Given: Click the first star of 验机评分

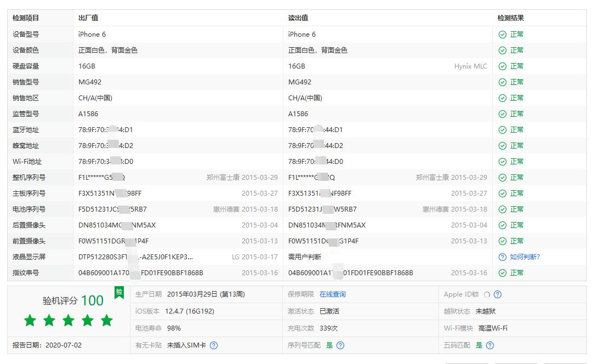Looking at the screenshot, I should coord(30,320).
